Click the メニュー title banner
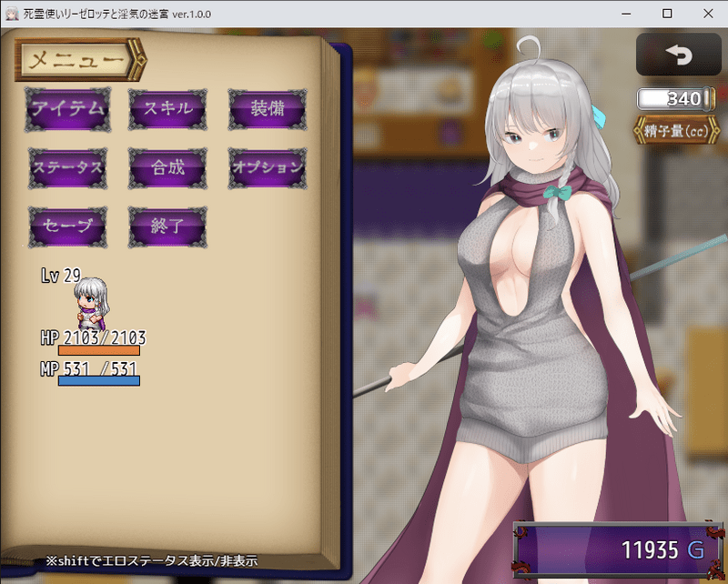 [79, 61]
